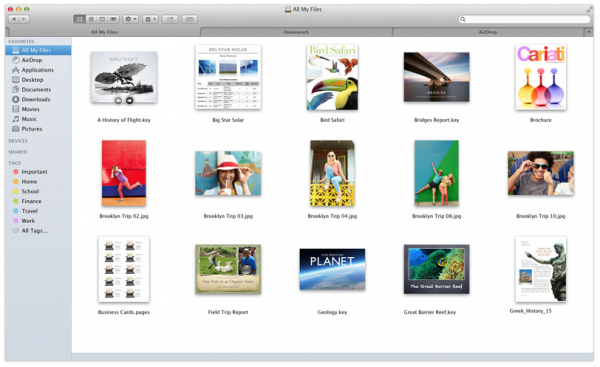600x367 pixels.
Task: Open Downloads in sidebar
Action: (x=38, y=99)
